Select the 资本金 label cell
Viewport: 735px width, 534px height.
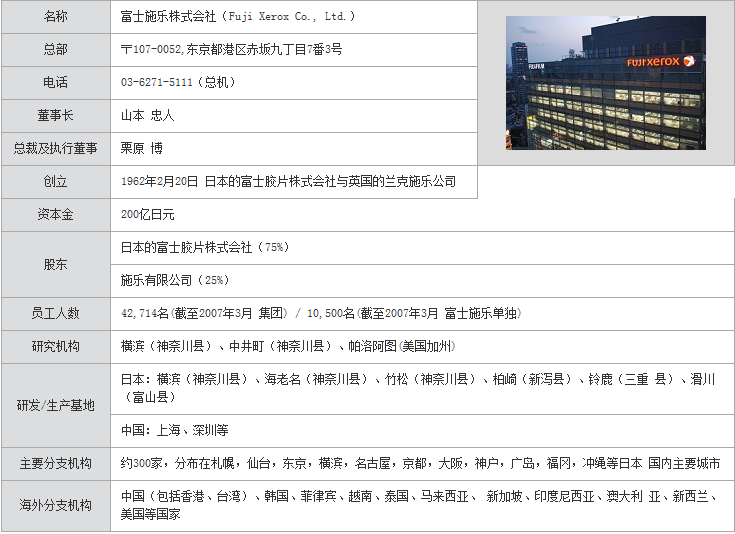click(x=56, y=215)
